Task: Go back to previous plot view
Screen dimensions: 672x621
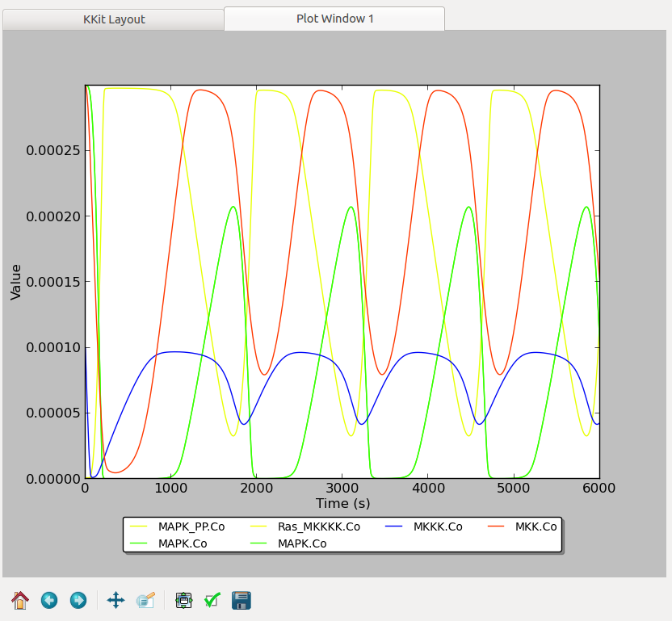Action: [x=49, y=600]
